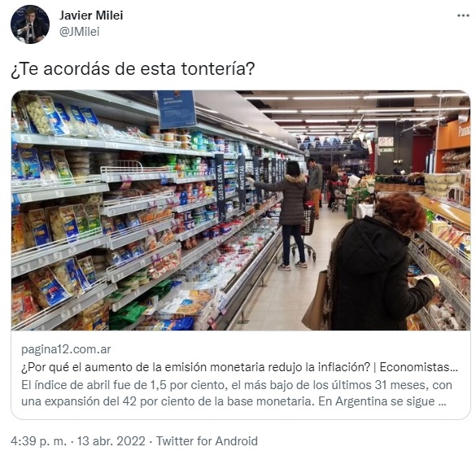Screen dimensions: 476x451
Task: Click the word "Economistas" in the headline
Action: point(418,367)
